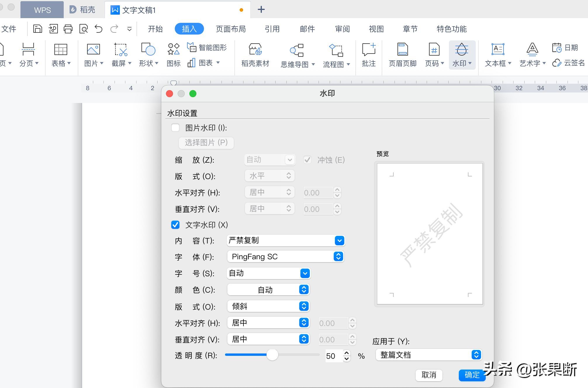Click the 图片 picture icon
This screenshot has width=588, height=388.
(94, 49)
